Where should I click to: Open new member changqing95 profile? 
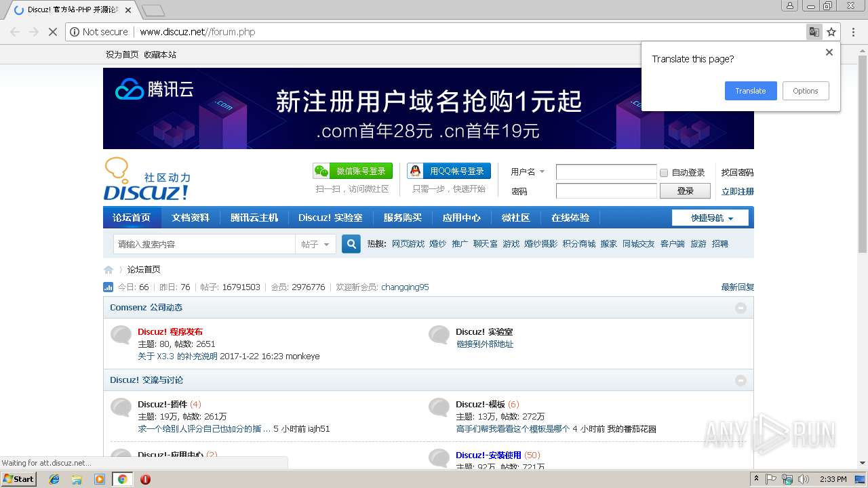pos(405,287)
